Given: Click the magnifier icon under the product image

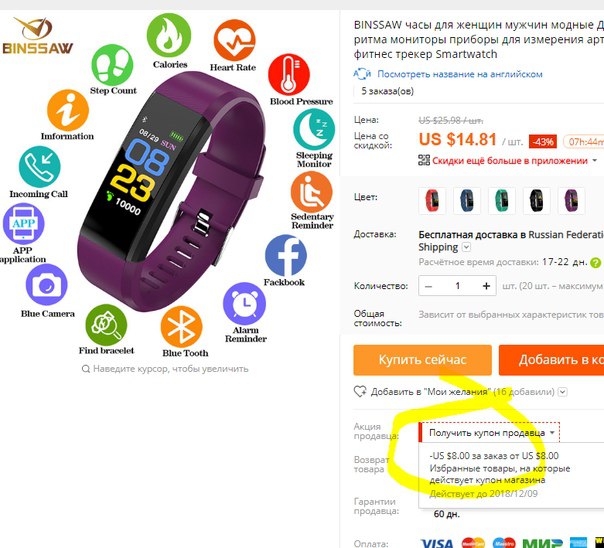Looking at the screenshot, I should click(x=86, y=369).
